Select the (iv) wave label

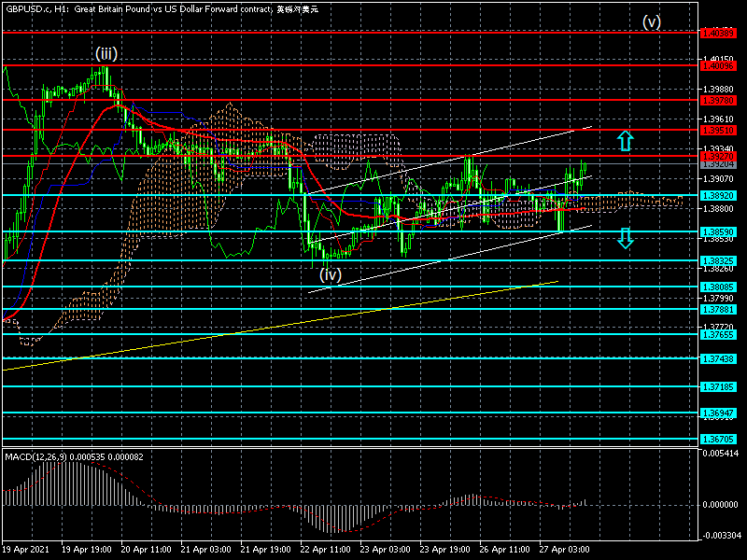click(x=331, y=274)
